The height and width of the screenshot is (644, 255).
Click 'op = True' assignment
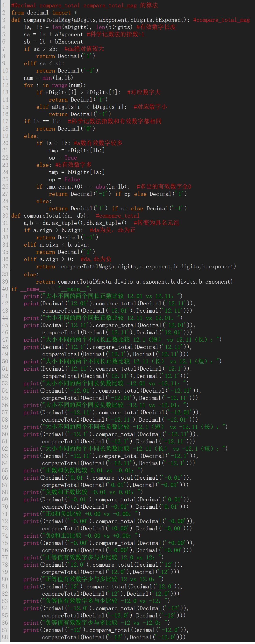tap(63, 158)
